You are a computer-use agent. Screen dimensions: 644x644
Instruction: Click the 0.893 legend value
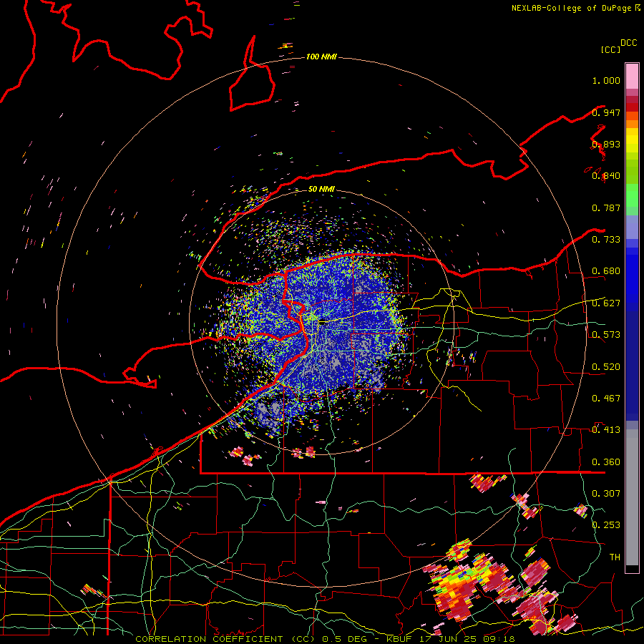pos(606,144)
